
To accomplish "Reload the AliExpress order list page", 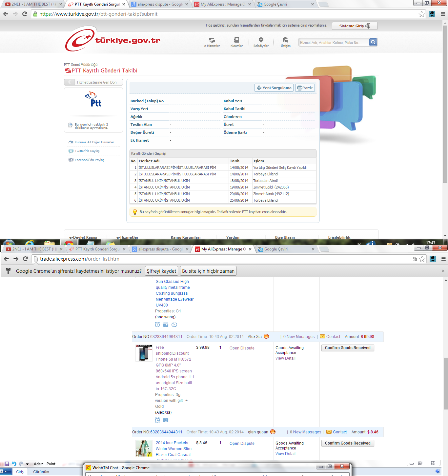I will tap(25, 259).
